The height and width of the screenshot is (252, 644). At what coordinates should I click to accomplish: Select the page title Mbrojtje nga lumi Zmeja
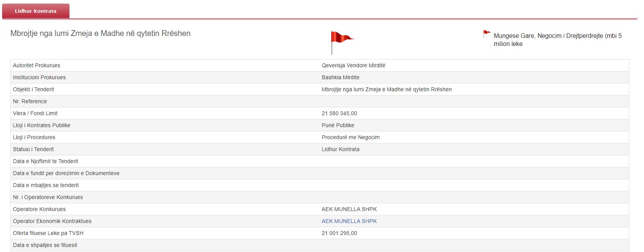(x=100, y=33)
